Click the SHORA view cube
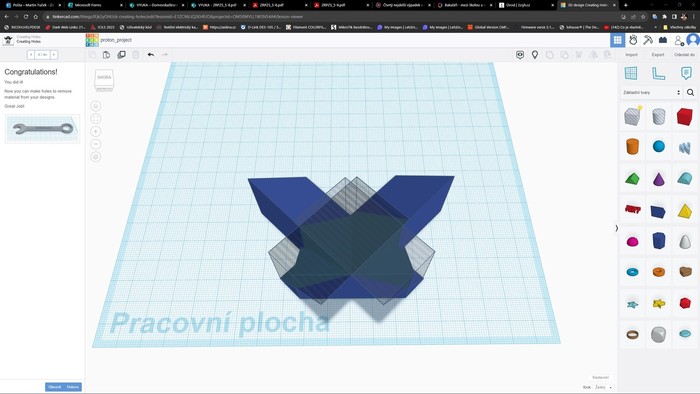This screenshot has height=394, width=700. [x=104, y=79]
